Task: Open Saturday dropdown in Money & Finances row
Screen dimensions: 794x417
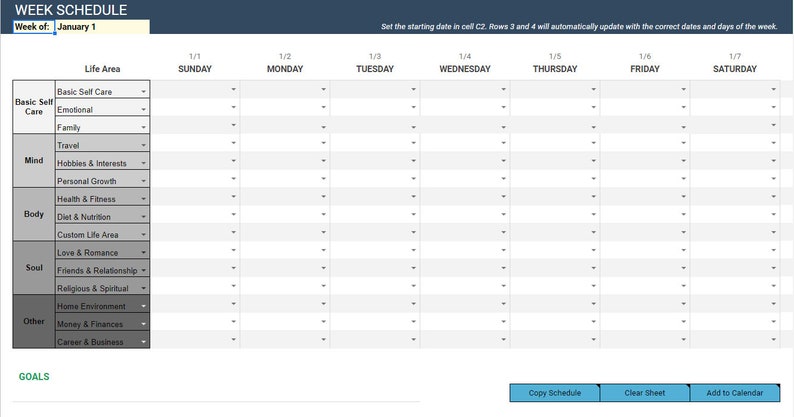Action: (774, 321)
